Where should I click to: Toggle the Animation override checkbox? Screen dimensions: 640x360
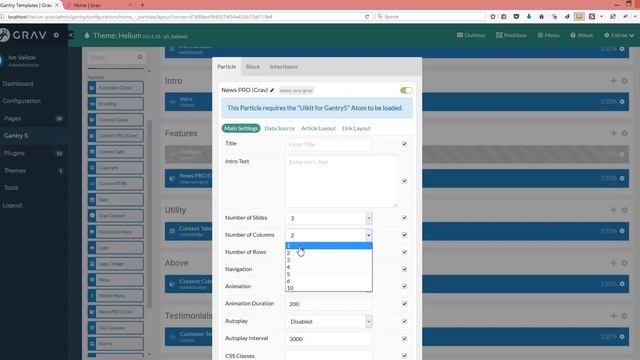404,287
